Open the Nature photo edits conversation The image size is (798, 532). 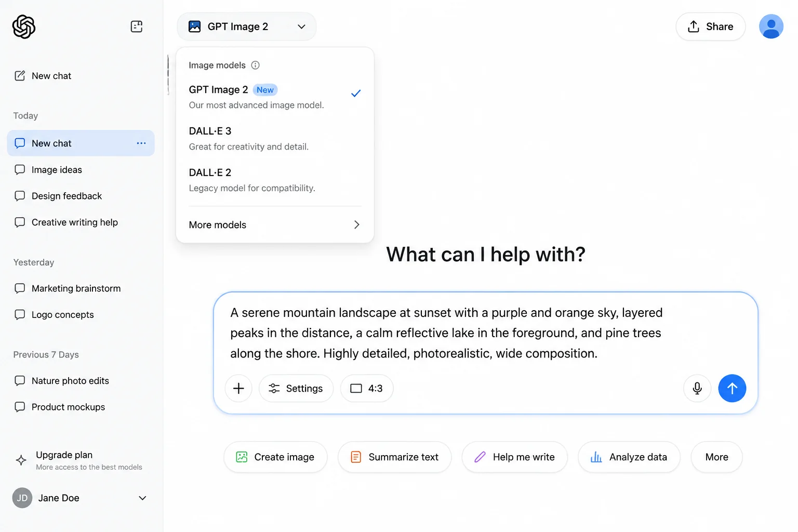(81, 381)
